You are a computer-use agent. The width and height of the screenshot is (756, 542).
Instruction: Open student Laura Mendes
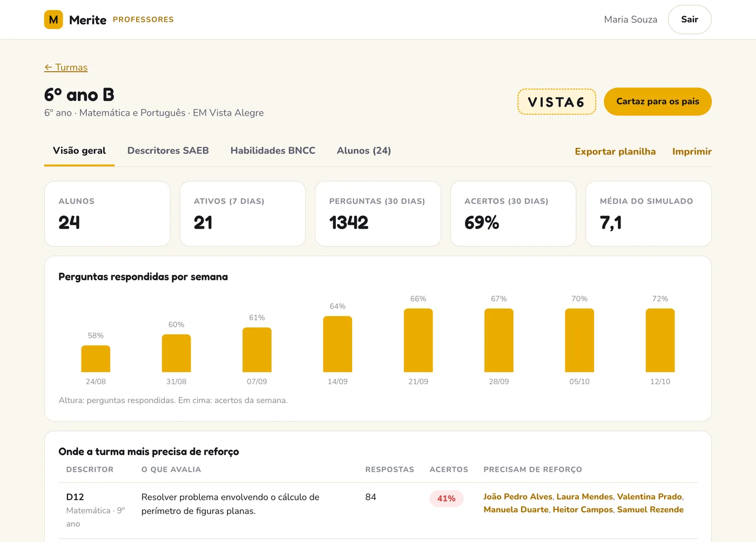585,497
